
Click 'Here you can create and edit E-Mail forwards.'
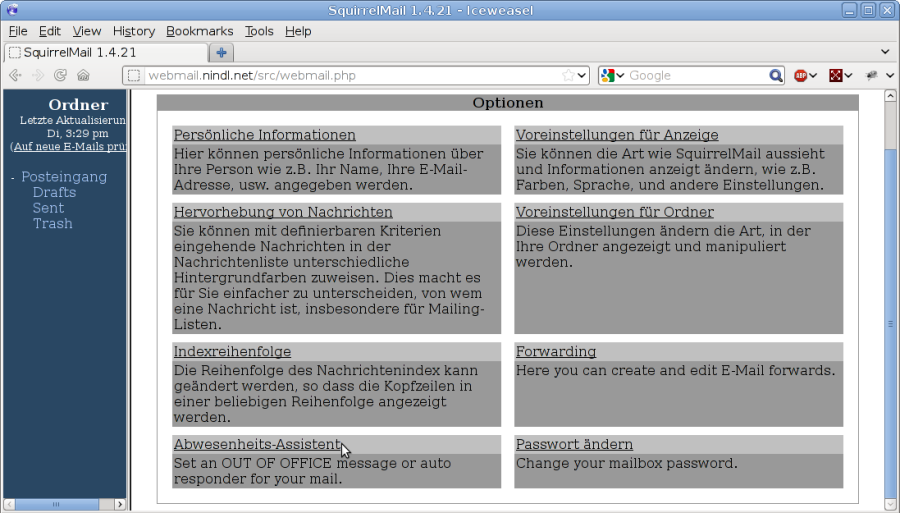click(x=676, y=371)
